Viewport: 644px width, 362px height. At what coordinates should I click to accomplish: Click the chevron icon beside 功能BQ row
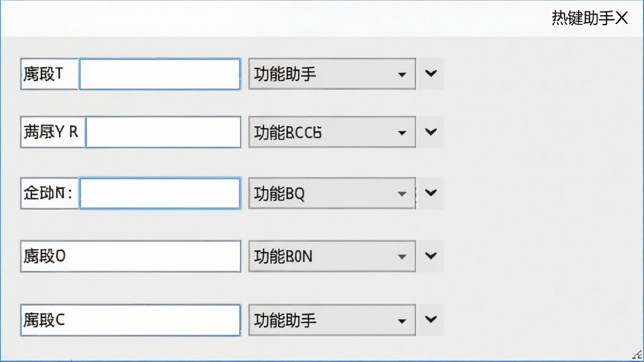click(430, 193)
